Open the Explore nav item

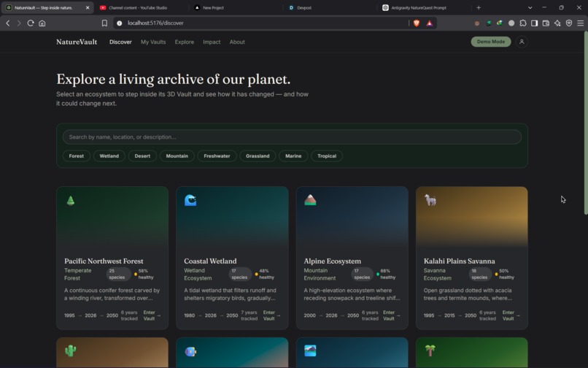pos(185,42)
